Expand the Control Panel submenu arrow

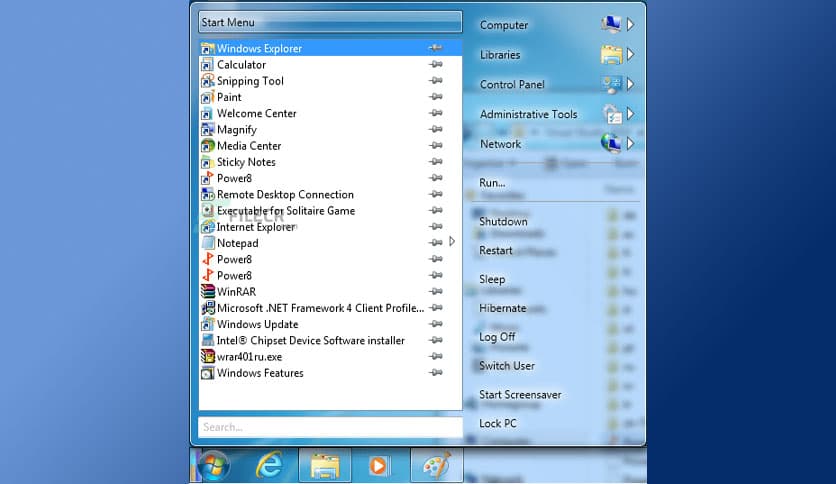pyautogui.click(x=630, y=84)
